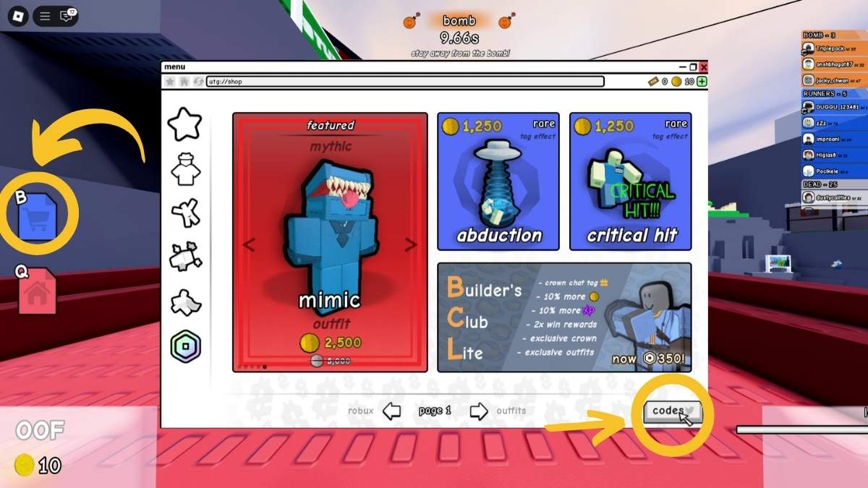Show next featured item with right chevron
This screenshot has width=868, height=488.
tap(411, 244)
